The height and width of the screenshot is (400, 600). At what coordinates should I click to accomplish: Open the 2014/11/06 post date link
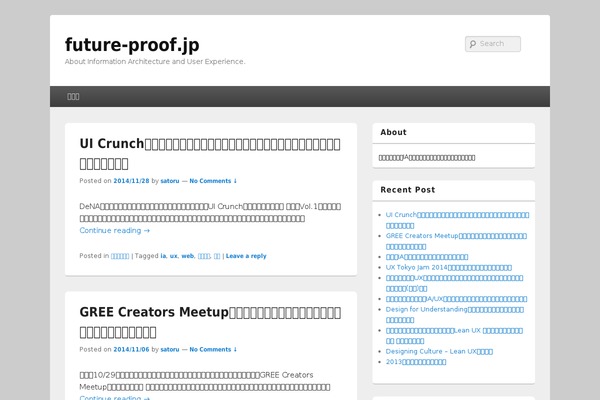coord(131,349)
